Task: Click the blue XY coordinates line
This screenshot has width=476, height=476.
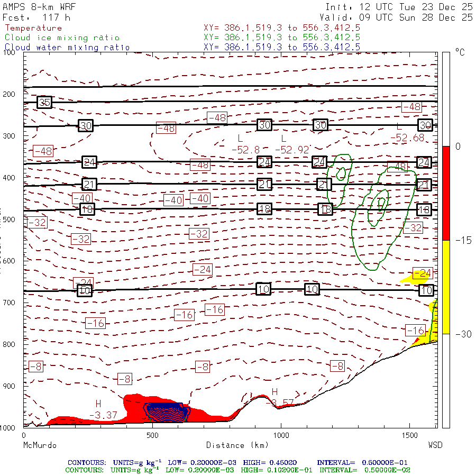Action: pyautogui.click(x=282, y=47)
